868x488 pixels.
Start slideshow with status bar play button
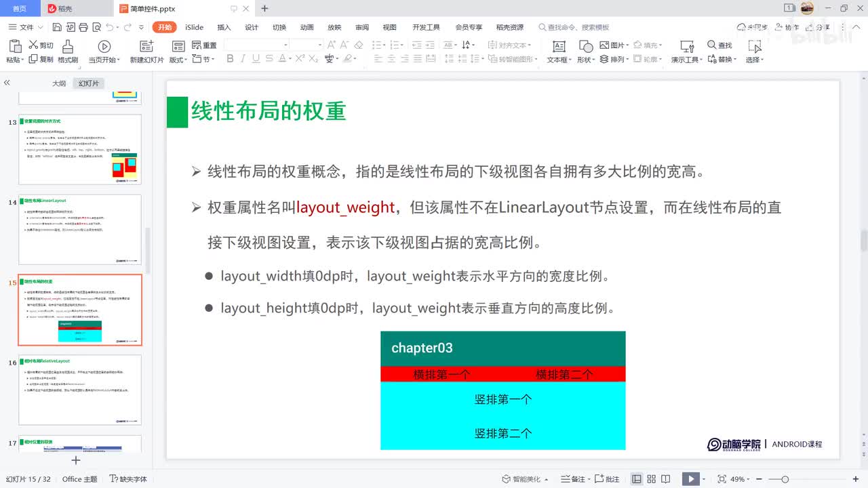point(690,479)
